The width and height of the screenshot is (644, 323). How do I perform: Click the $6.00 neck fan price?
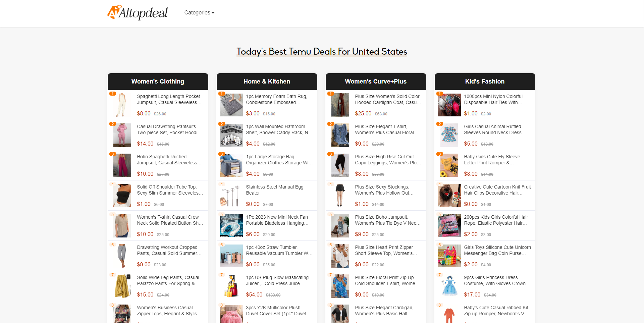[253, 234]
